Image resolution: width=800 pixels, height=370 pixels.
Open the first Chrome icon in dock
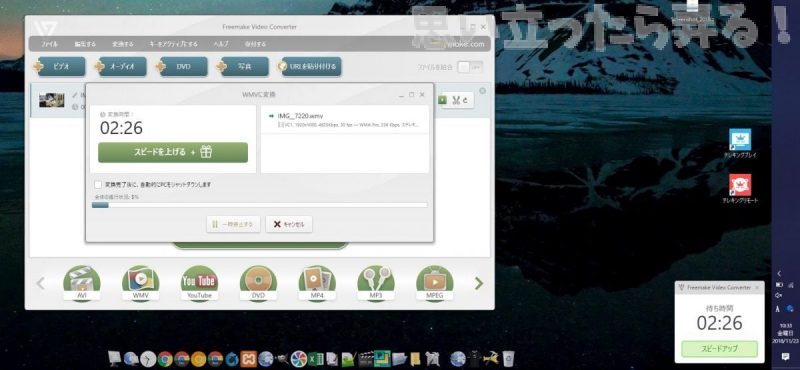(165, 359)
